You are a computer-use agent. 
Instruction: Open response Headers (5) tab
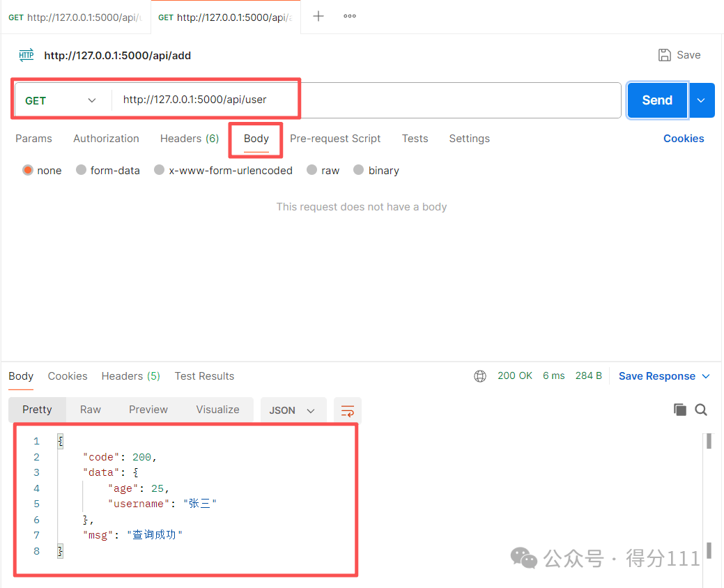[x=131, y=376]
